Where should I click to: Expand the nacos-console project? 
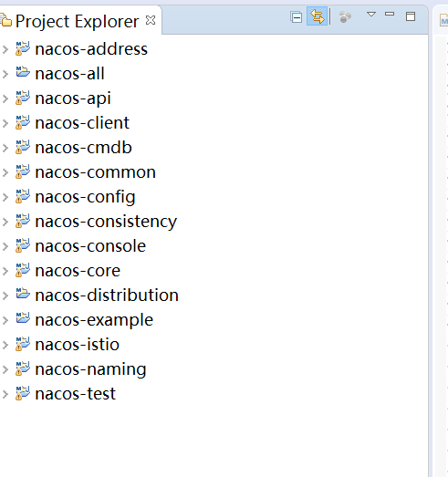coord(5,246)
